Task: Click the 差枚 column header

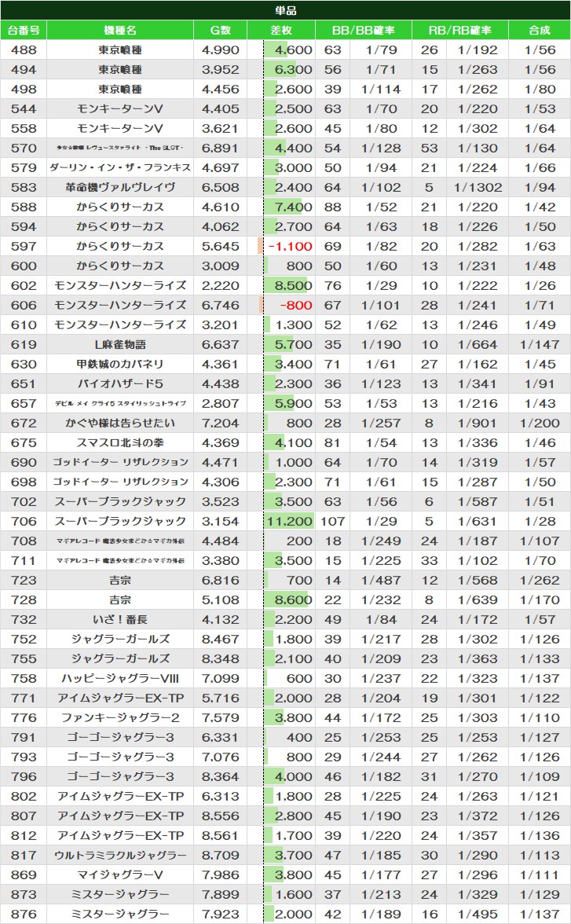Action: pos(281,30)
